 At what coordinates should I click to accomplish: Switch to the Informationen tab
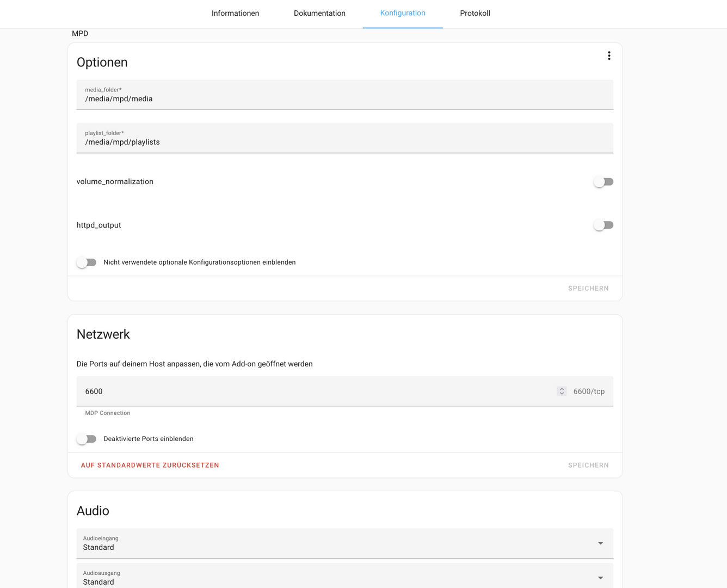(235, 14)
